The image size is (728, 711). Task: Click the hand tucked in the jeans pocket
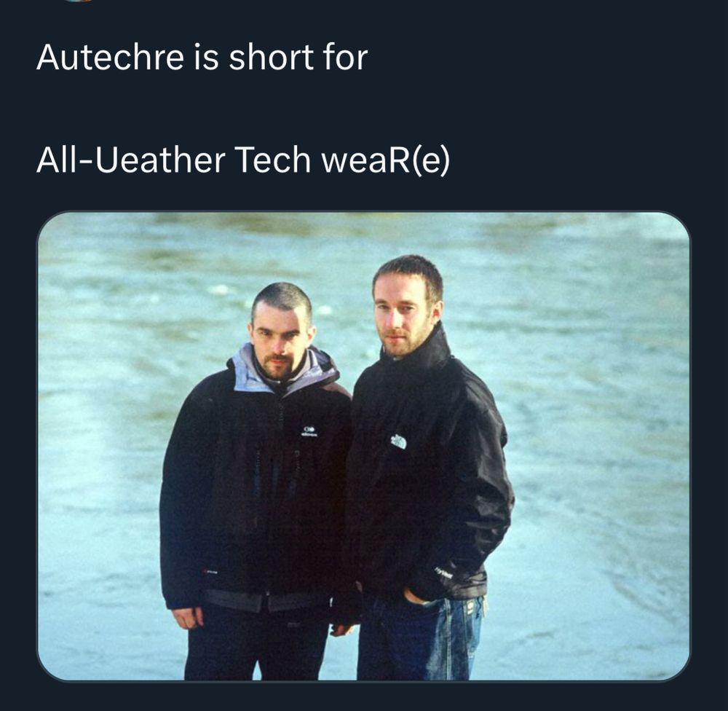tap(419, 596)
